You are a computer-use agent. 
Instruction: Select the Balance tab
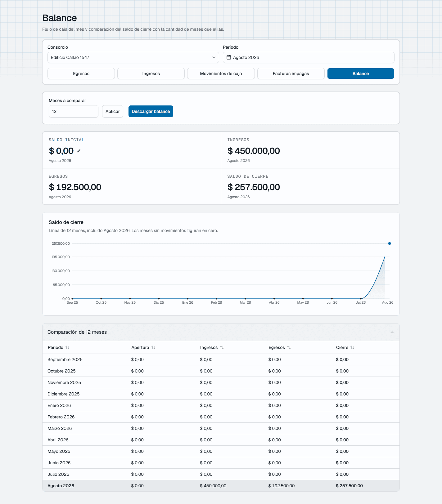[361, 74]
